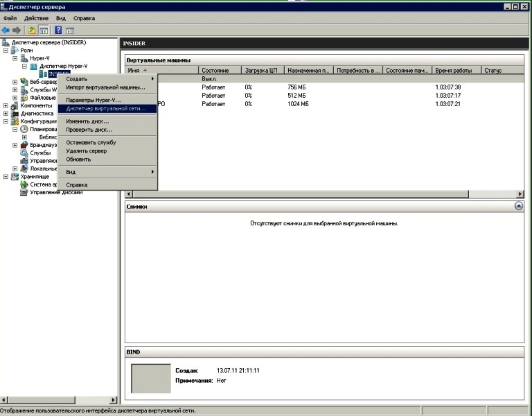Click right arrow of virtual machines horizontal scrollbar
The height and width of the screenshot is (416, 532).
click(x=519, y=193)
